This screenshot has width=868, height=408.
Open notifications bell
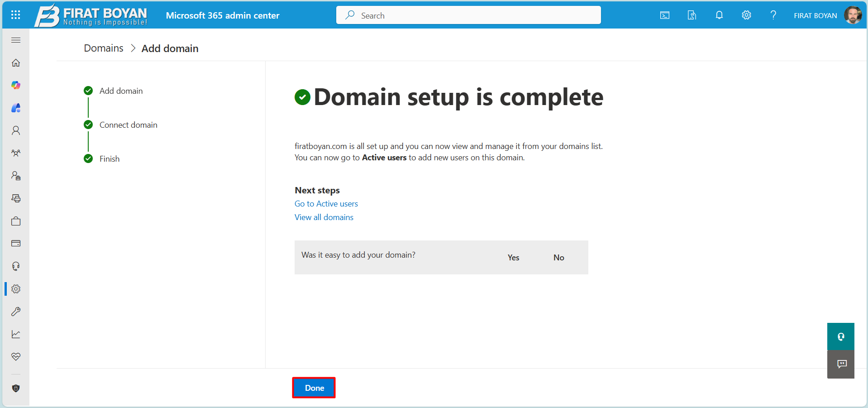(719, 15)
